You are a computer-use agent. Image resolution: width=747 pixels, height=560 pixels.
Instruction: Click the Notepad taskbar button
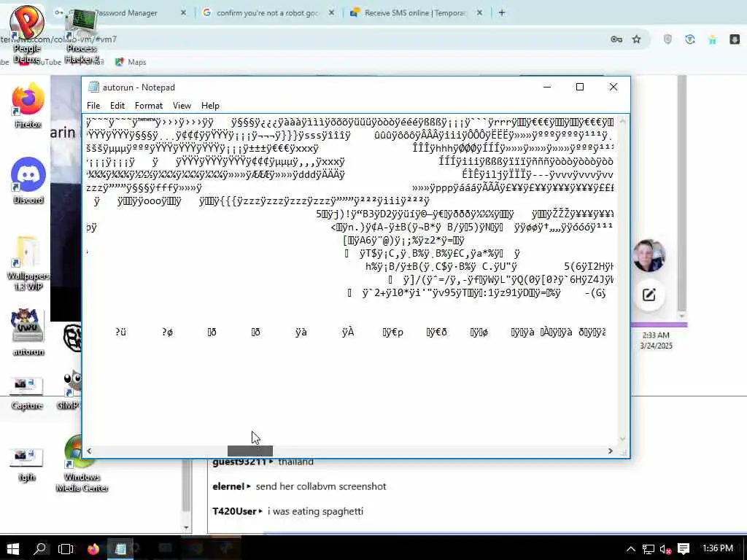[120, 549]
